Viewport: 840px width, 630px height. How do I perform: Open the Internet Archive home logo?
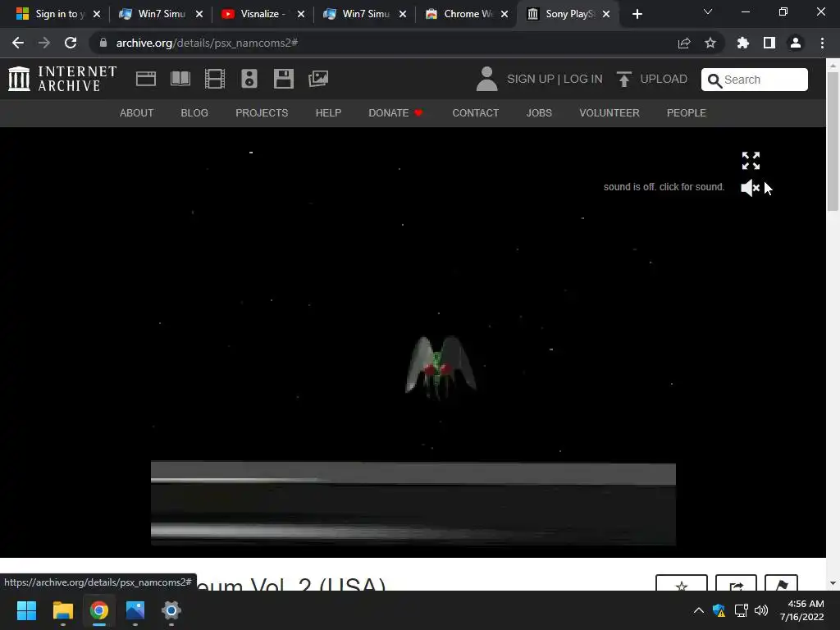click(62, 79)
